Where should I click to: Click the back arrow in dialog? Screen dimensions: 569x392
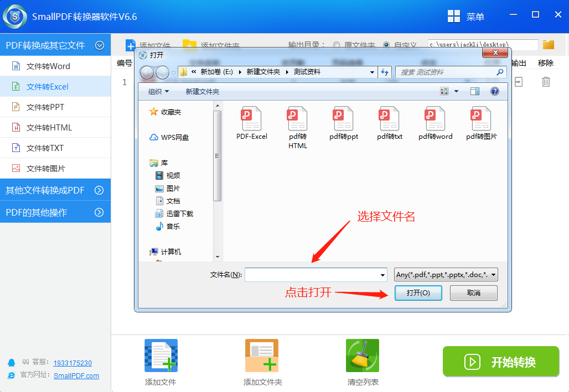[147, 72]
